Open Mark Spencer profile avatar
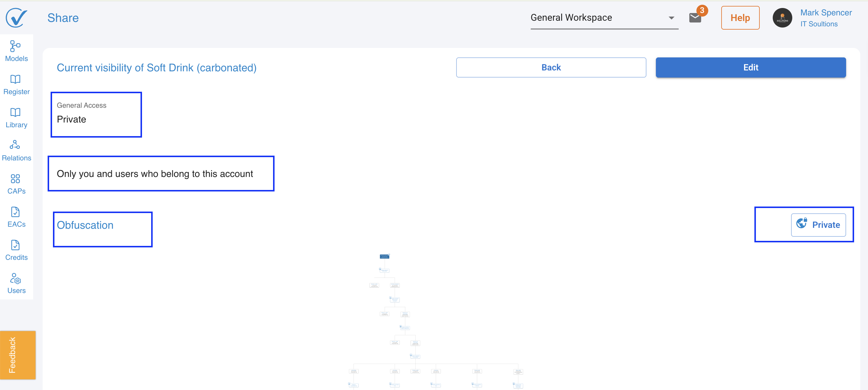Viewport: 868px width, 390px height. point(782,18)
